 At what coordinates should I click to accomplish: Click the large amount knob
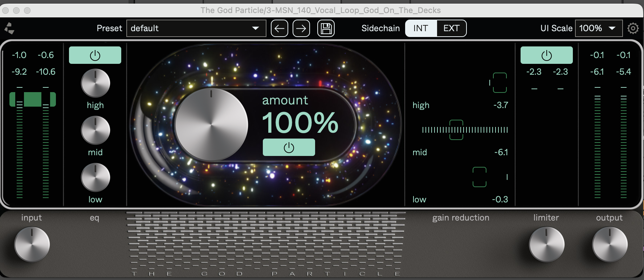[211, 124]
